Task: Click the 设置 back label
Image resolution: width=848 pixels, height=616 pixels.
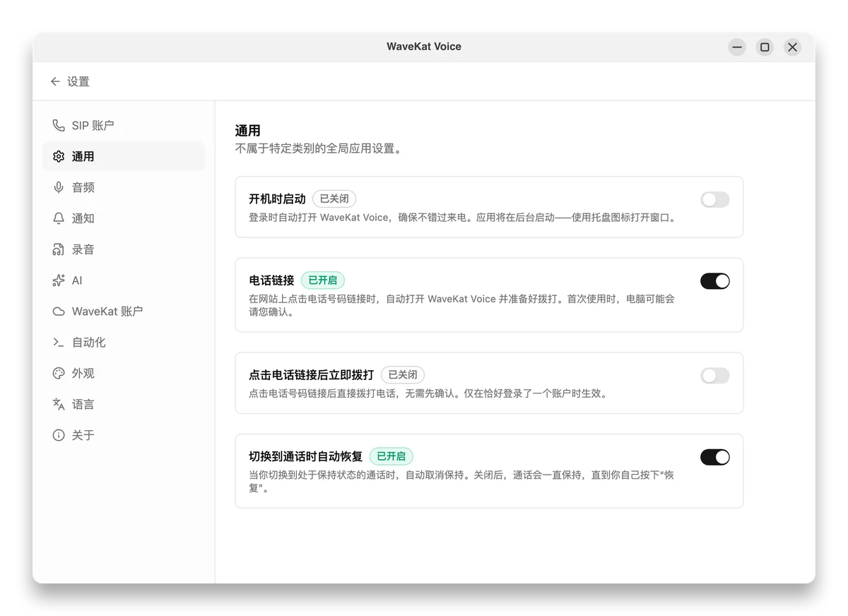Action: coord(78,82)
